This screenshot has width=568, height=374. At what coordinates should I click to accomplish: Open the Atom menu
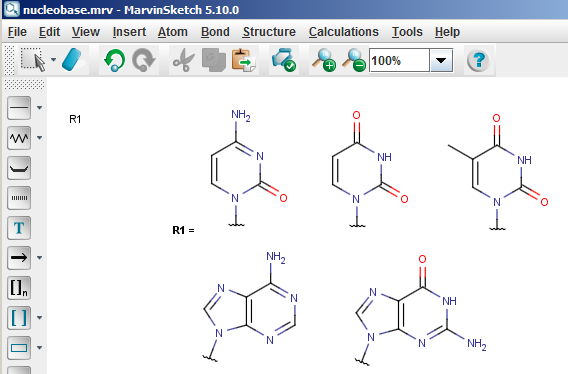tap(172, 32)
